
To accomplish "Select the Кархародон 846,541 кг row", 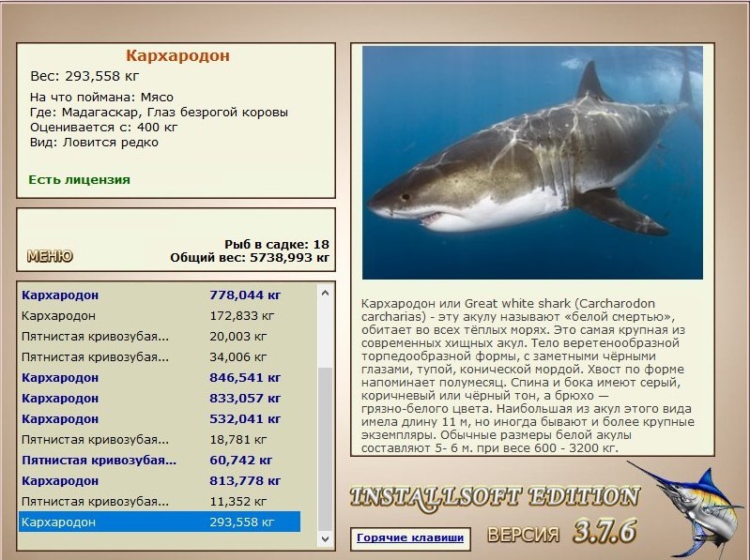I will 160,377.
